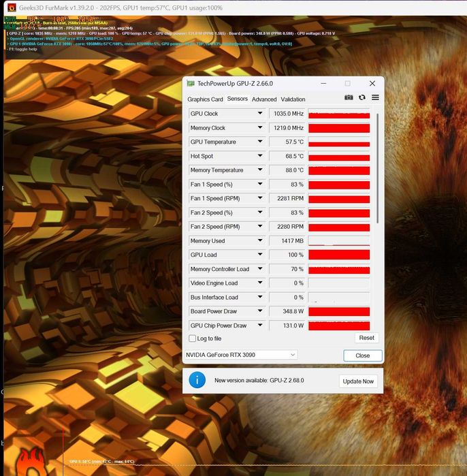Open the Fan 1 Speed (%) dropdown

click(260, 184)
